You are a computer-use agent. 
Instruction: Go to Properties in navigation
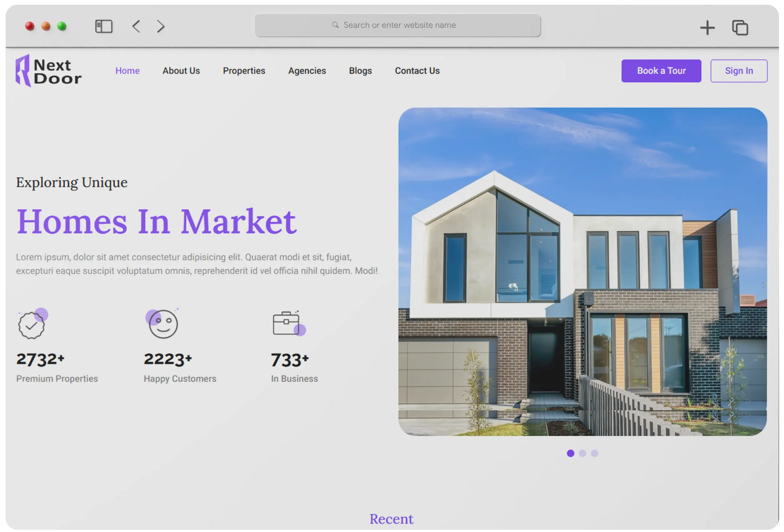[244, 71]
